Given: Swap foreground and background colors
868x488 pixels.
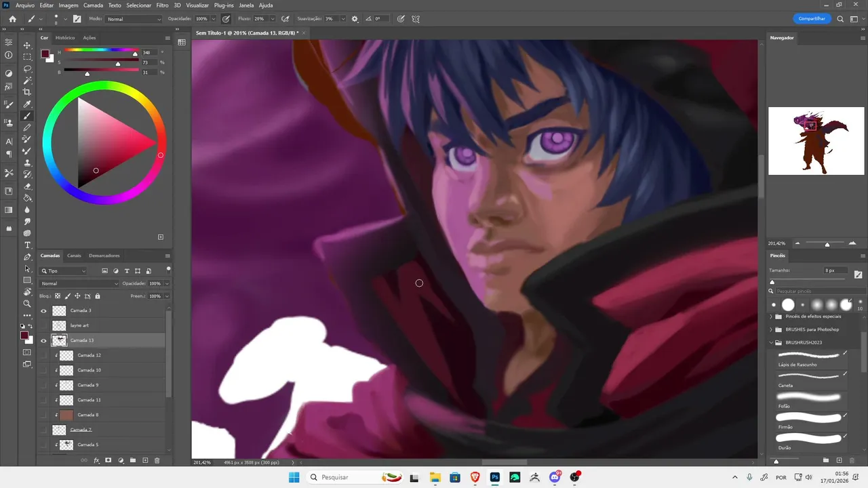Looking at the screenshot, I should [31, 327].
